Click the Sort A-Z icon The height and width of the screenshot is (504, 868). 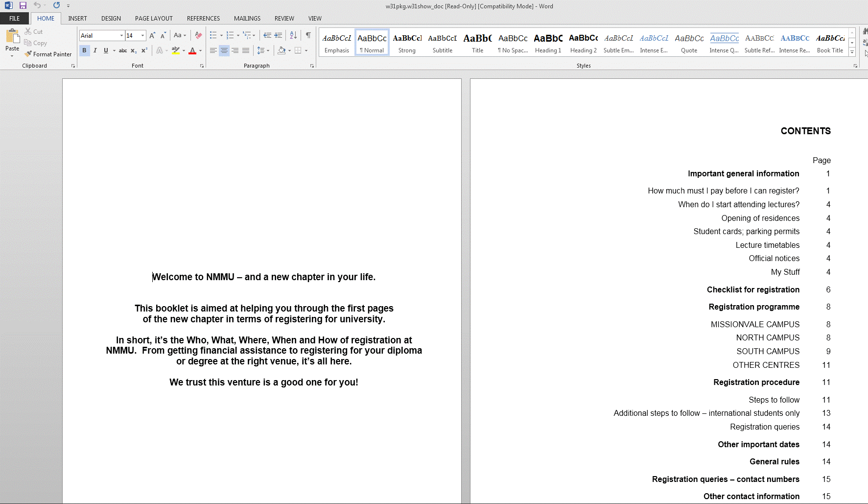pos(293,35)
